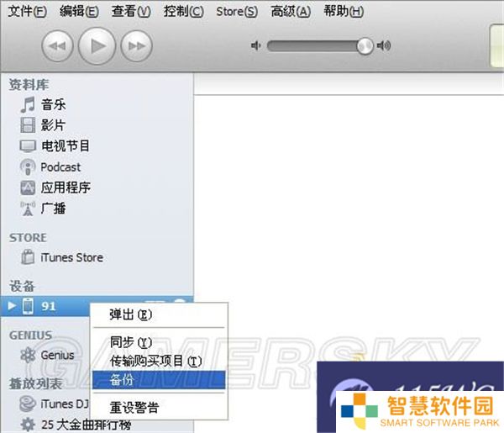This screenshot has width=504, height=433.
Task: Click the play button
Action: pos(97,46)
